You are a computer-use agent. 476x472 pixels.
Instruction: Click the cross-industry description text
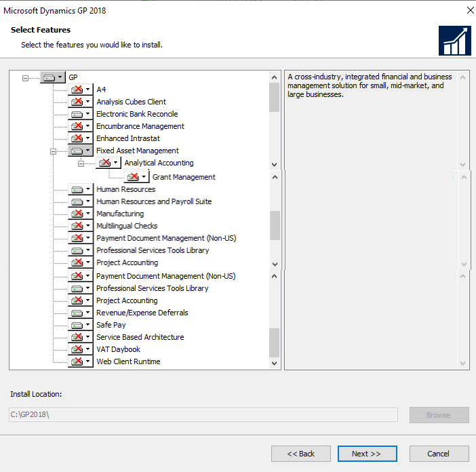pos(370,85)
